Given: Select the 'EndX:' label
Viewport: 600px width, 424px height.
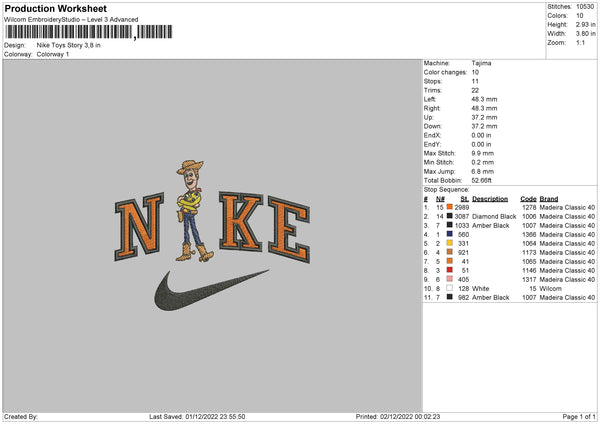Looking at the screenshot, I should pyautogui.click(x=432, y=135).
